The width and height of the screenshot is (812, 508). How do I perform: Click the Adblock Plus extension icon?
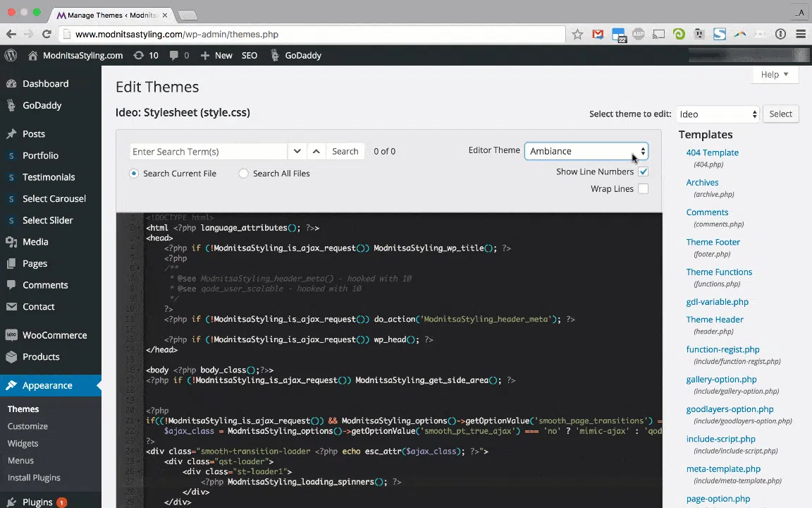click(639, 34)
